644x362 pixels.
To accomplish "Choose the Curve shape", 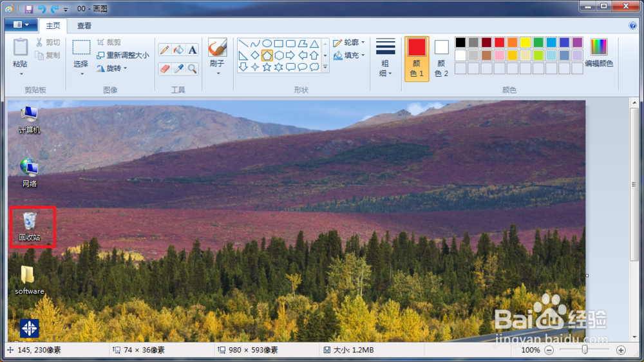I will 255,43.
